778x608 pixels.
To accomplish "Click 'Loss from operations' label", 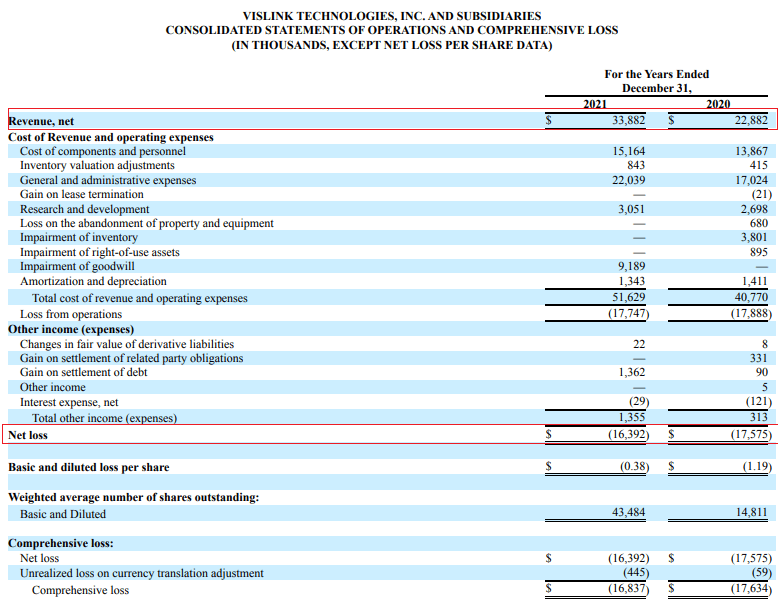I will [71, 314].
